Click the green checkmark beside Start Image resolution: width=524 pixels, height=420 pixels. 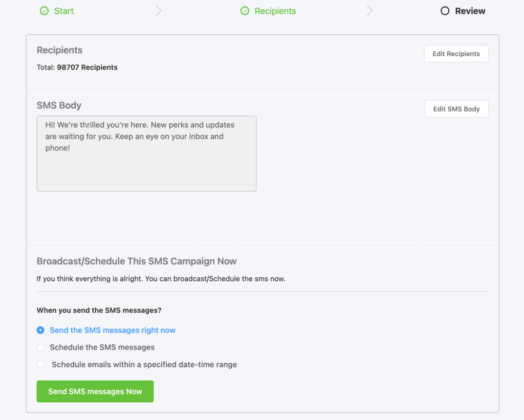point(45,11)
